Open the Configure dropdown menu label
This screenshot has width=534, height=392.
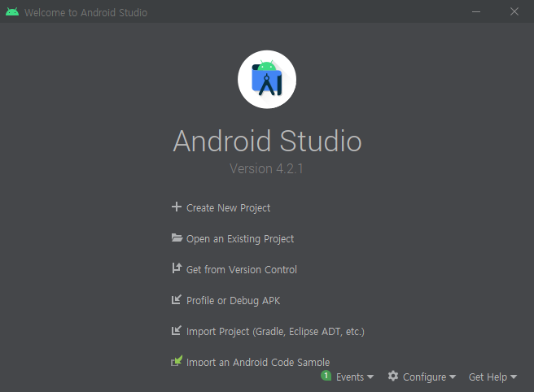[424, 377]
